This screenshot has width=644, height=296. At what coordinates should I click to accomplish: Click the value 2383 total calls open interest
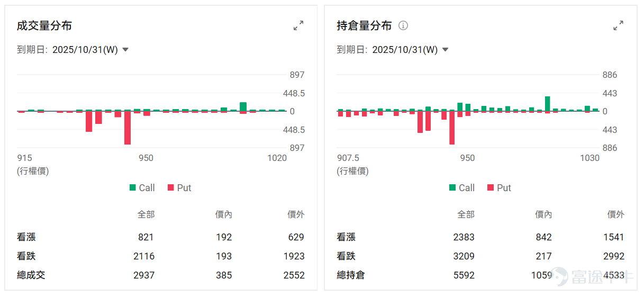[x=464, y=237]
